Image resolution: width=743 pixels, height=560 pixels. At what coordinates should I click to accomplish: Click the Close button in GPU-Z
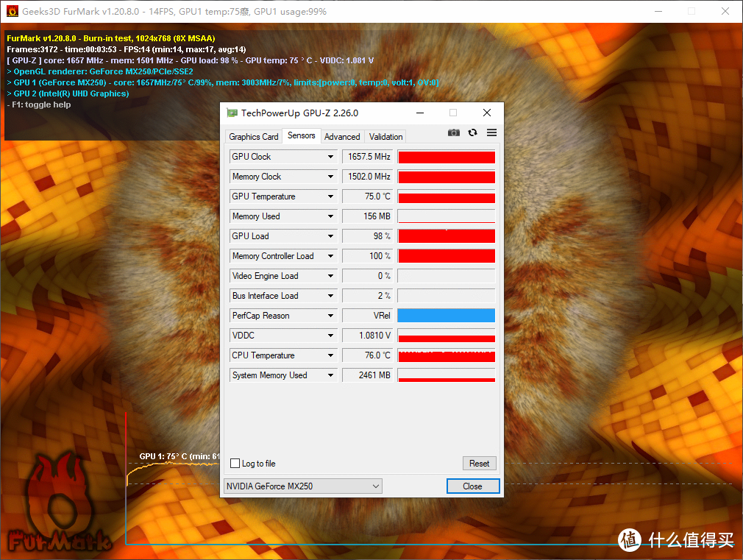[472, 486]
